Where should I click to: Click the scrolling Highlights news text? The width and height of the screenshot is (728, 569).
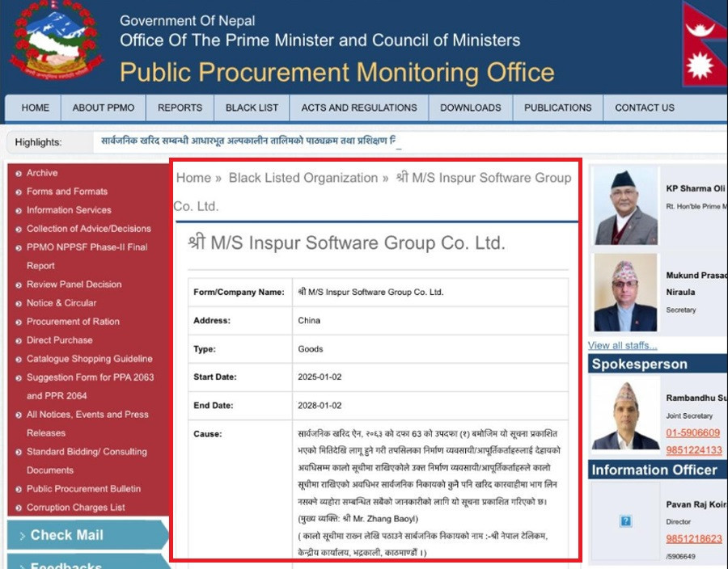(x=248, y=141)
